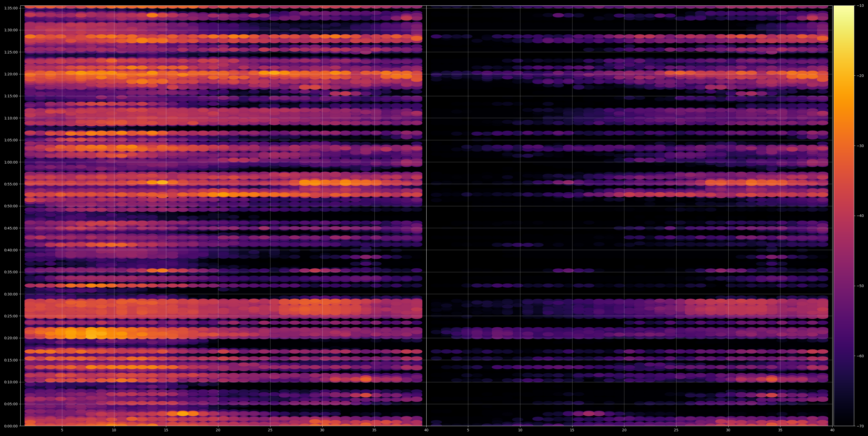Screen dimensions: 868x436
Task: Click the 1:00:00 y-axis tick label
Action: click(x=11, y=162)
